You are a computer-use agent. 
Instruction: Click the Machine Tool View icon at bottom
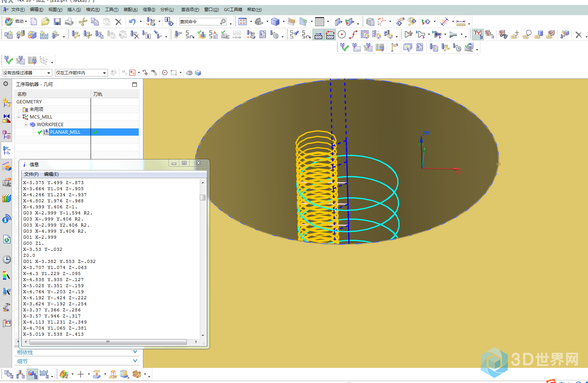21,374
